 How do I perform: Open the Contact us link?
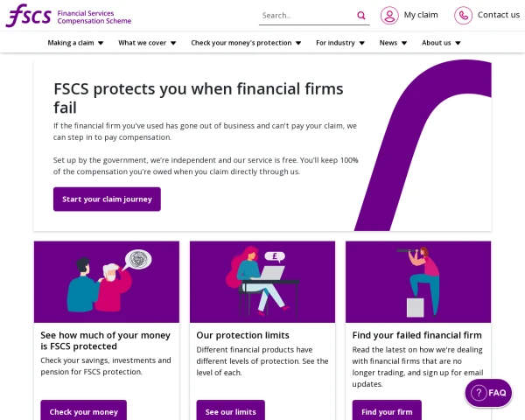[499, 15]
